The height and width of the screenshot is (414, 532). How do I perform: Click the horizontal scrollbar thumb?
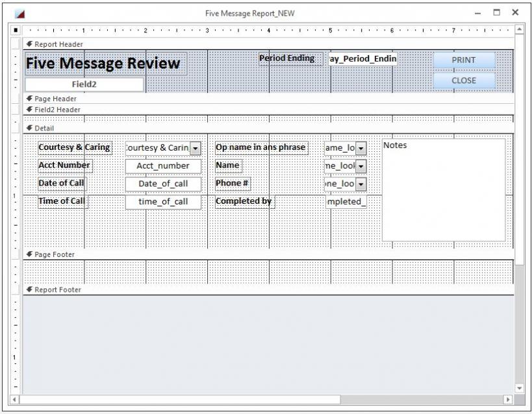click(180, 400)
